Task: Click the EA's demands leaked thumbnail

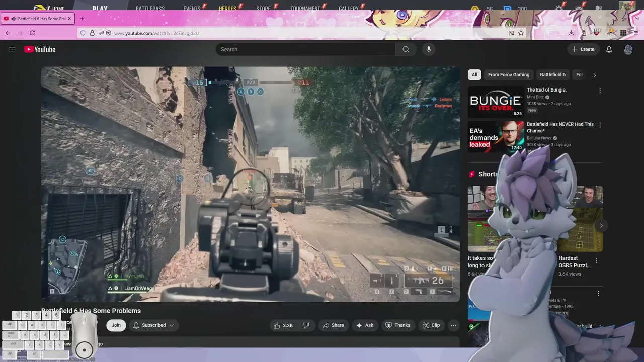Action: pos(496,136)
